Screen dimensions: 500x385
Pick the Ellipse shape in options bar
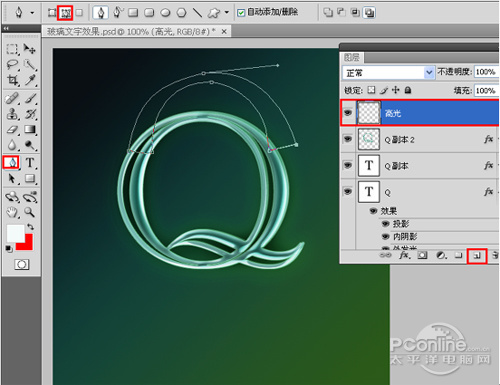tap(165, 13)
